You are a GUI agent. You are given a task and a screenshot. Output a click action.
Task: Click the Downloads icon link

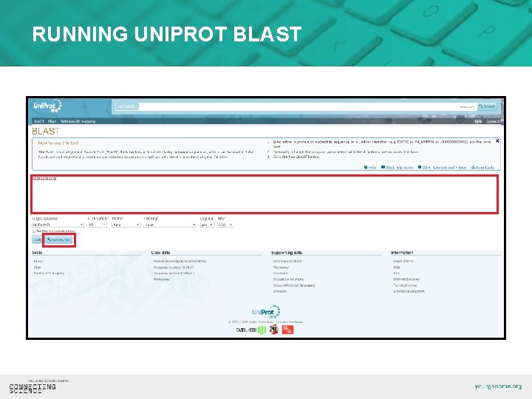click(x=482, y=168)
